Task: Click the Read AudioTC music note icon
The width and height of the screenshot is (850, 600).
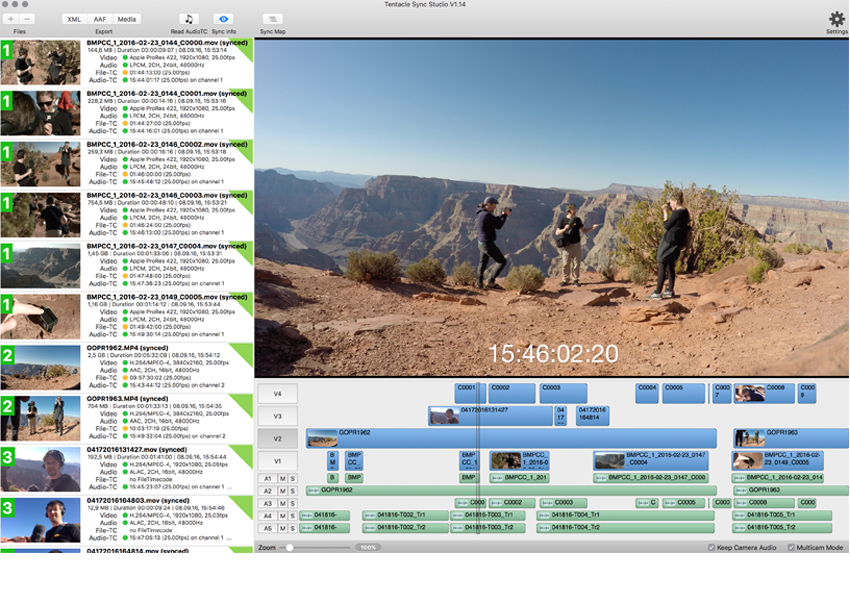Action: [189, 19]
